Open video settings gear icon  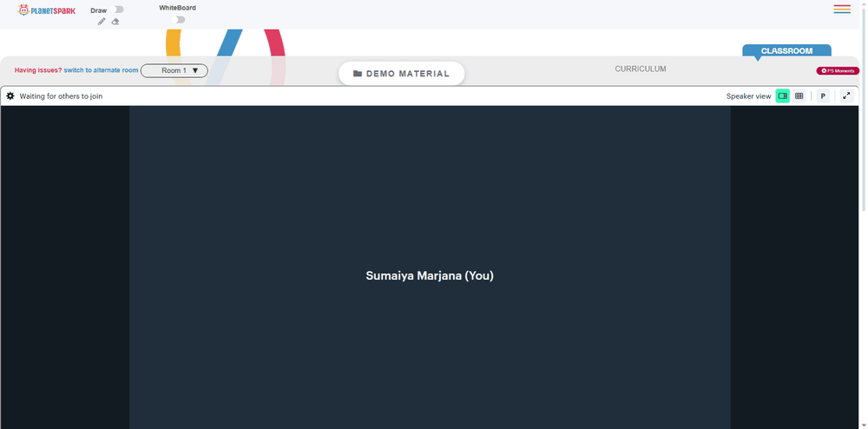pyautogui.click(x=10, y=96)
